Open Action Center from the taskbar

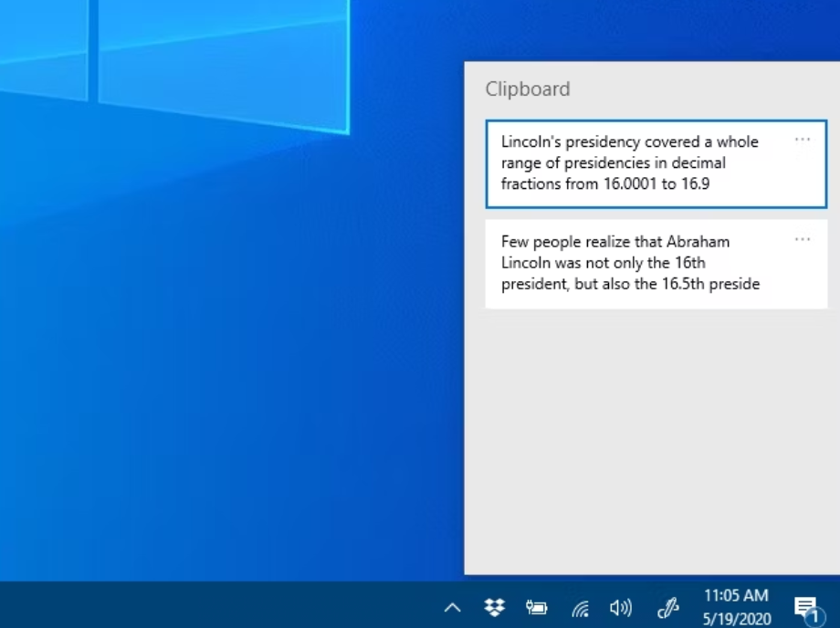(804, 605)
